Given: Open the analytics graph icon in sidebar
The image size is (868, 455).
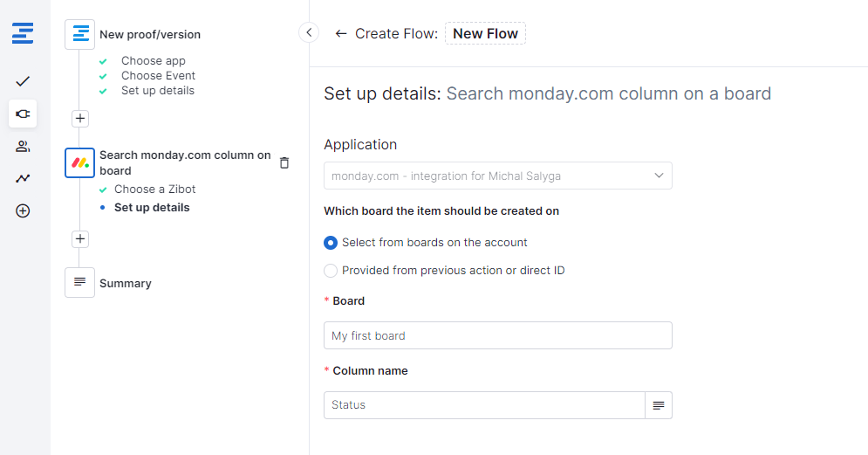Looking at the screenshot, I should [x=24, y=178].
